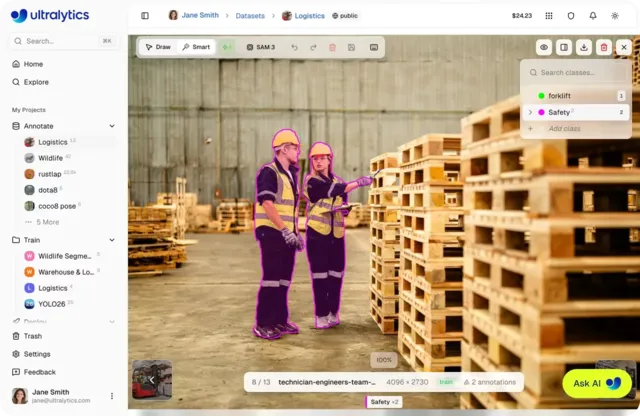Go to previous image thumbnail
Image resolution: width=640 pixels, height=416 pixels.
tap(151, 380)
